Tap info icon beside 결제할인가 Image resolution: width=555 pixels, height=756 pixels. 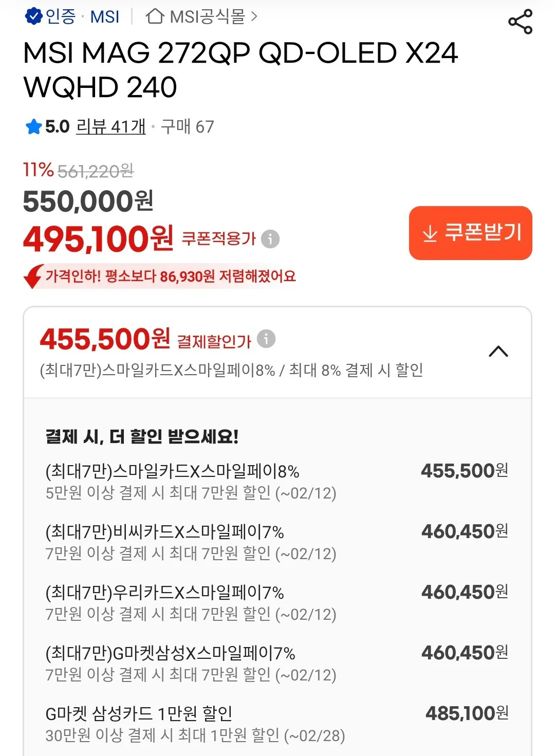click(x=266, y=339)
